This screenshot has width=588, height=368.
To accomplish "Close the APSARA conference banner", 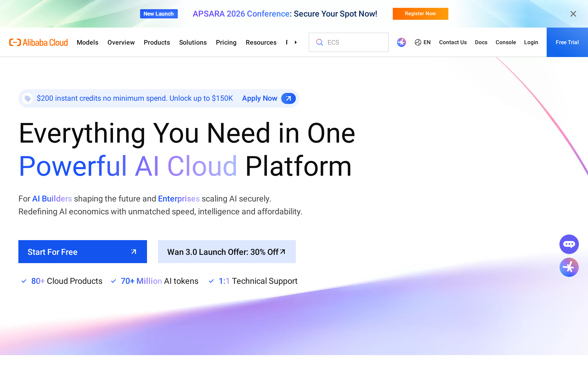I will [573, 14].
